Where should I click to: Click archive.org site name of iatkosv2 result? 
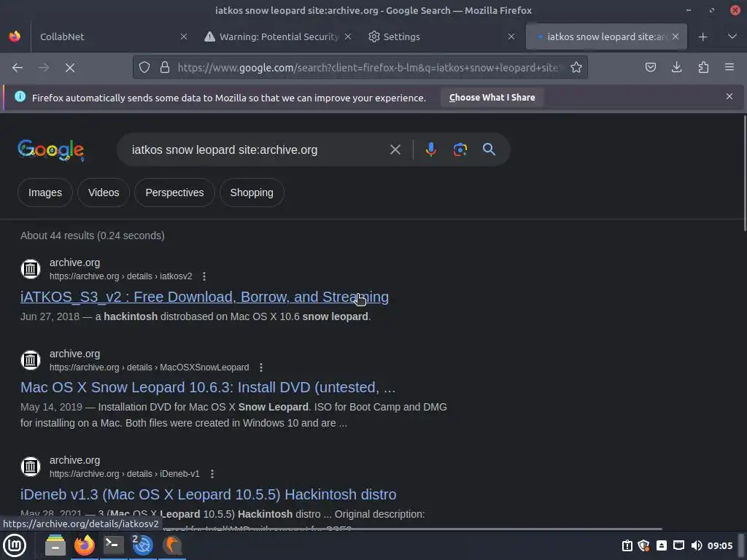pos(75,262)
